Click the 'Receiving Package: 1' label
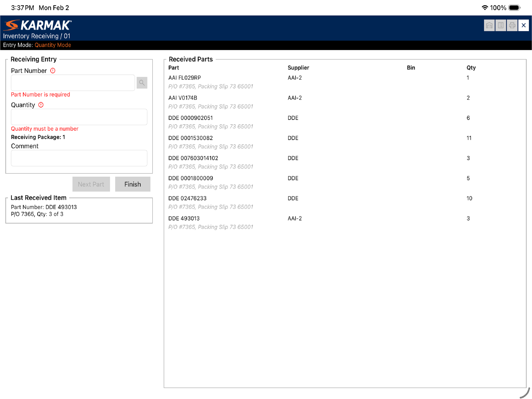This screenshot has height=399, width=532. click(38, 137)
